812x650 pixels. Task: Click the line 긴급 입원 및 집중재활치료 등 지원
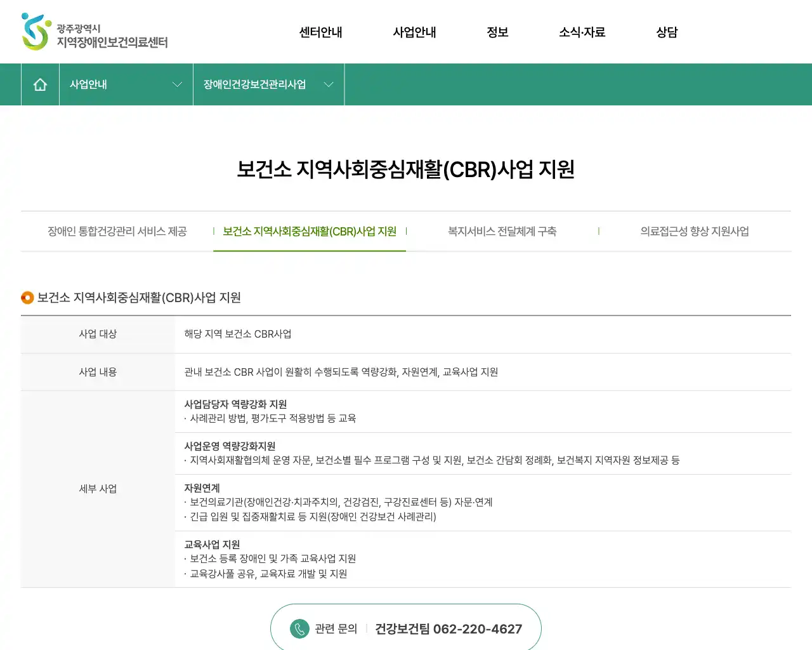tap(310, 517)
